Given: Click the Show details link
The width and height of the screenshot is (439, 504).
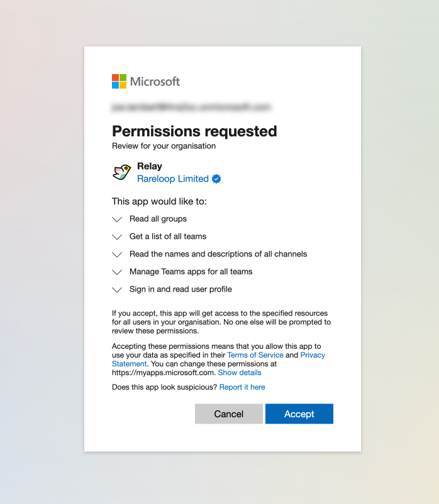Looking at the screenshot, I should click(x=240, y=373).
